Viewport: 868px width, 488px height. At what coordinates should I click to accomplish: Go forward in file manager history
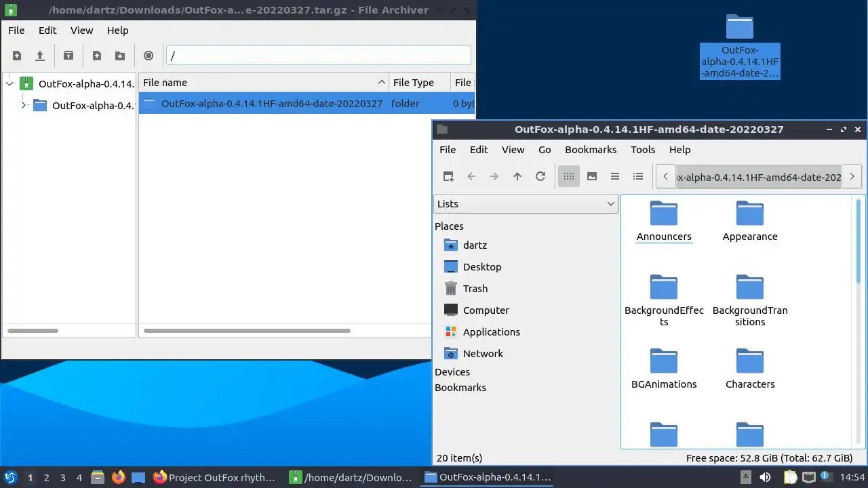[494, 176]
